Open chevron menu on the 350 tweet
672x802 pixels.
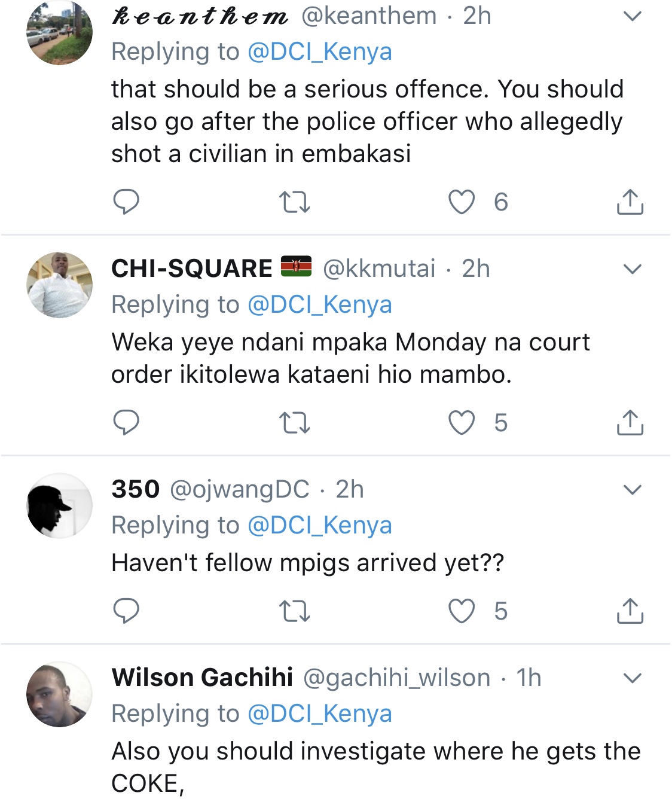632,490
